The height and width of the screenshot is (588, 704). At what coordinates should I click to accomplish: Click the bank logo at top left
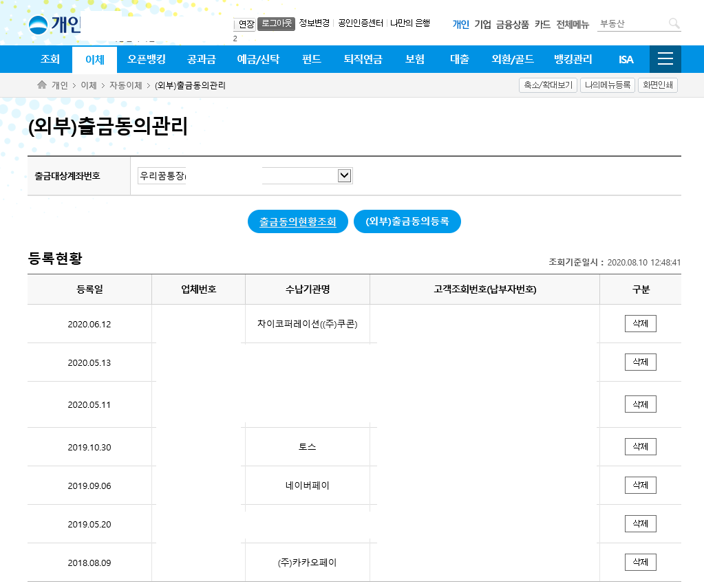click(55, 26)
